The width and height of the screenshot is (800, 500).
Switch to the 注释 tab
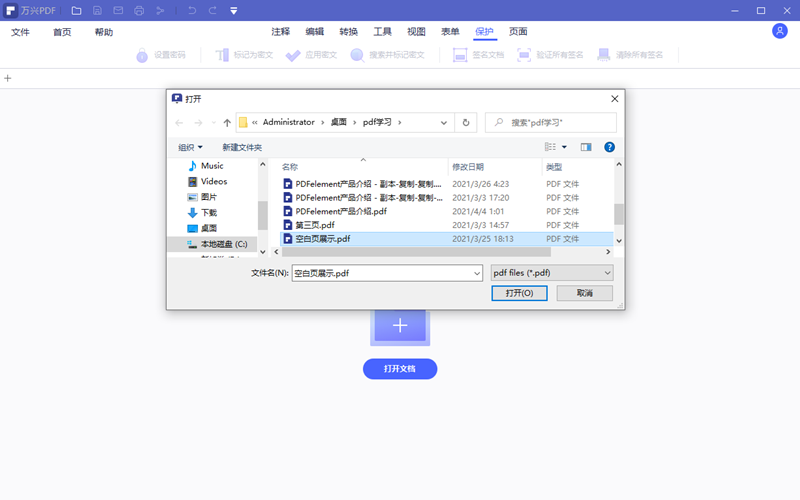pos(280,32)
